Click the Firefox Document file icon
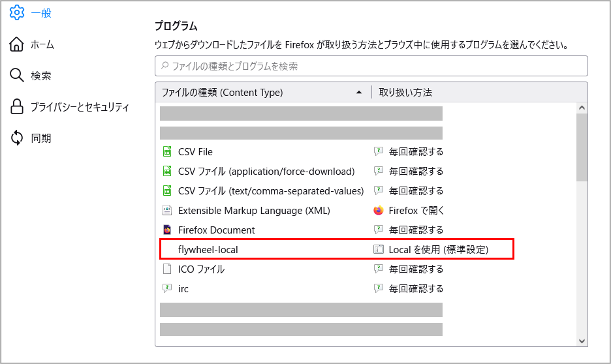 click(x=166, y=230)
